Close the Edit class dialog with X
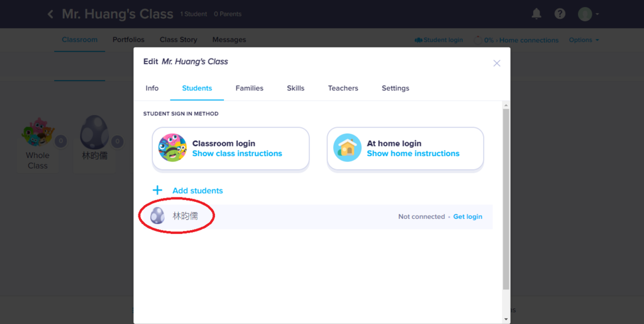Viewport: 644px width, 324px height. pyautogui.click(x=497, y=64)
